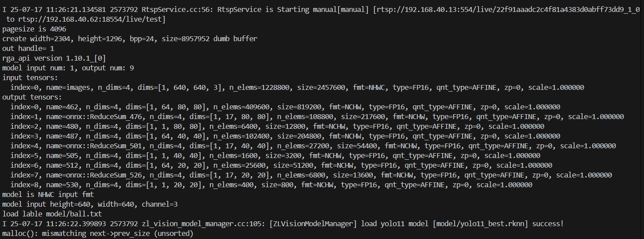Screen dimensions: 644x239
Task: Click the 'input tensors:' heading
Action: point(30,78)
